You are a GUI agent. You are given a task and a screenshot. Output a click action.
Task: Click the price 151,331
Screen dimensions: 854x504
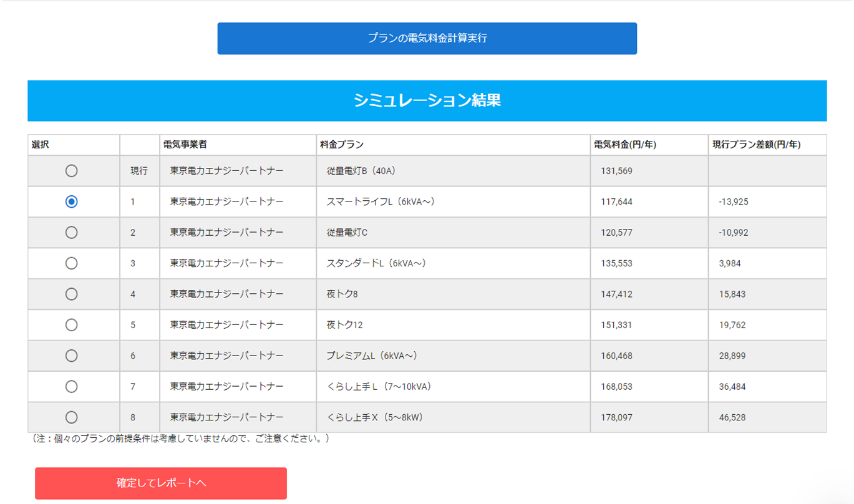pos(617,325)
